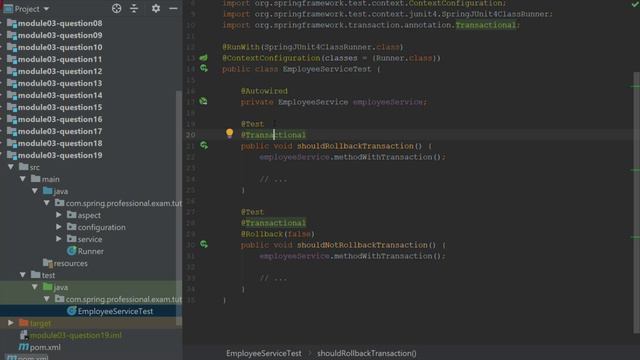The width and height of the screenshot is (640, 360).
Task: Collapse the main folder arrow
Action: [x=23, y=179]
